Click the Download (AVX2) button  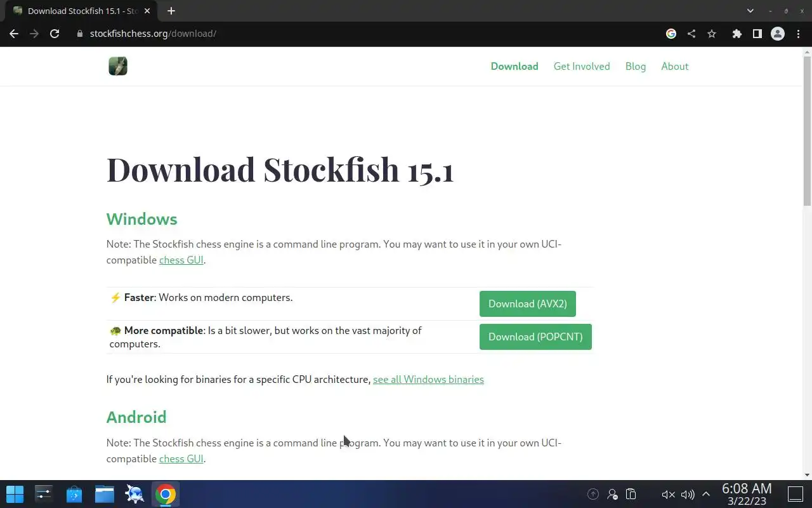click(528, 304)
